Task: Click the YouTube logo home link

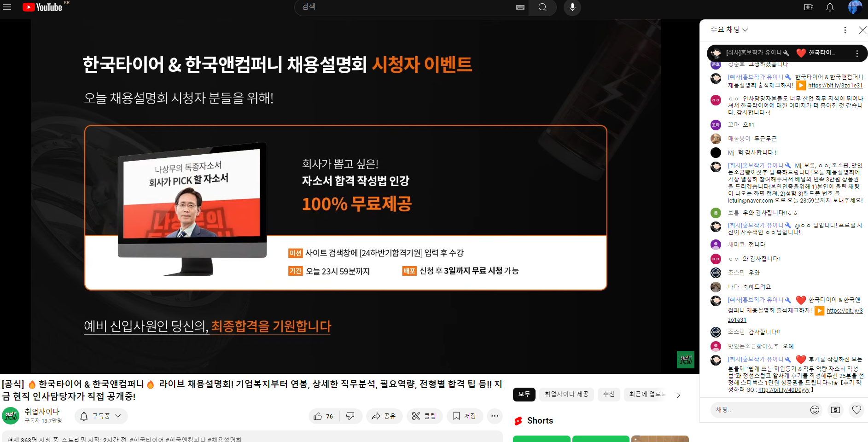Action: (x=42, y=7)
